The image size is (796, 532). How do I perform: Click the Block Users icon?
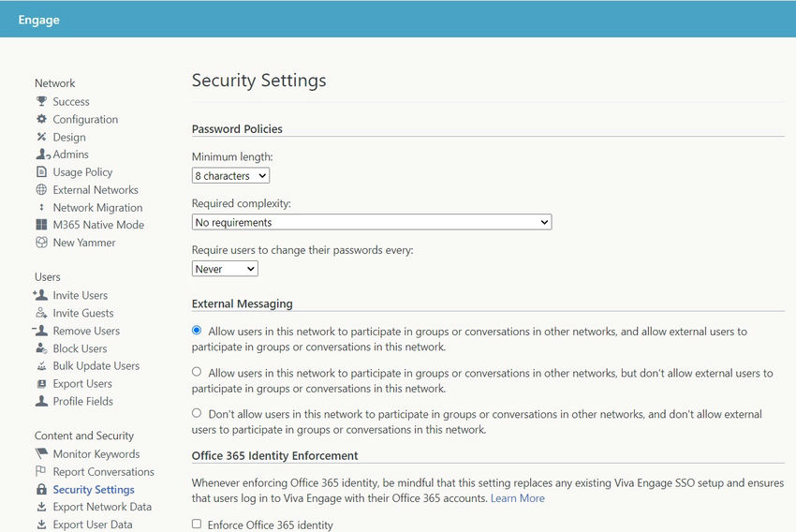tap(41, 348)
